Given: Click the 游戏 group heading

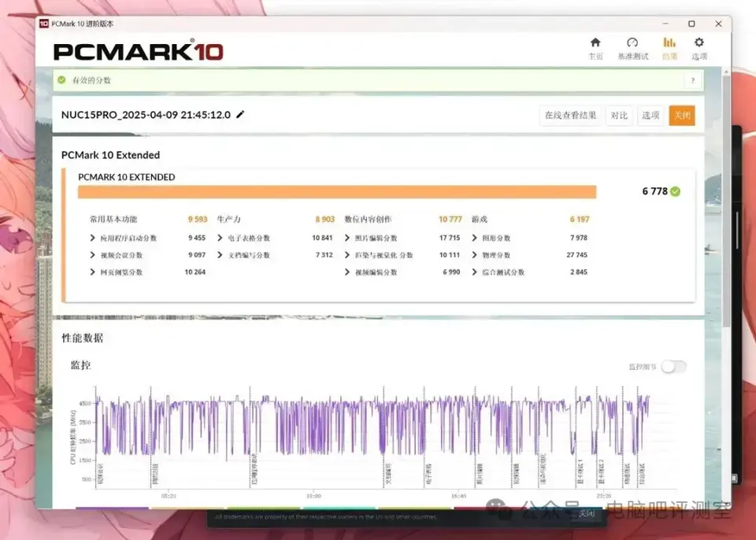Looking at the screenshot, I should [480, 220].
